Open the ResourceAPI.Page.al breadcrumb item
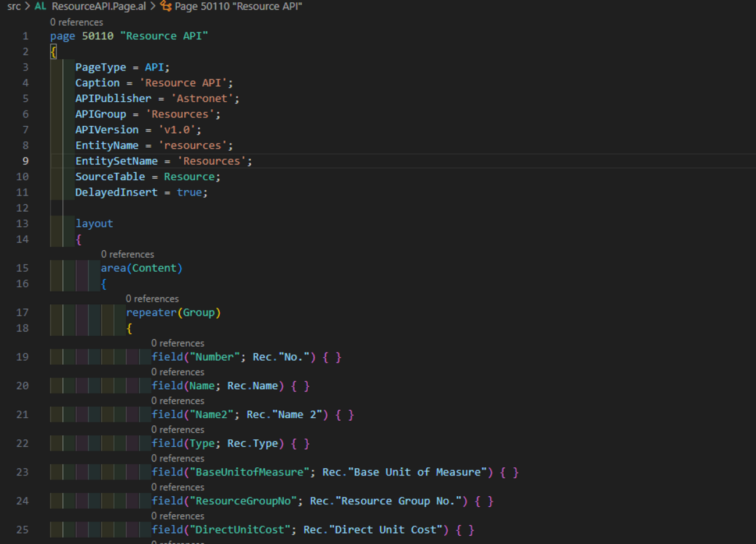This screenshot has width=756, height=544. click(98, 6)
